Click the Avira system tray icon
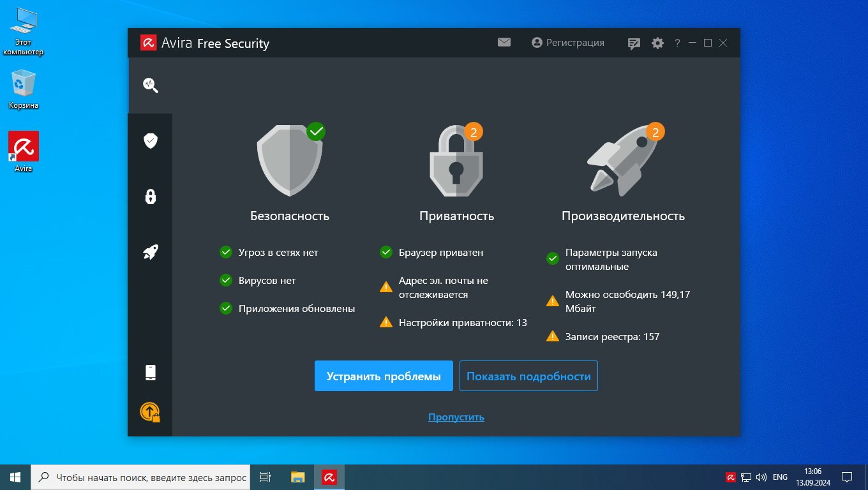 731,477
